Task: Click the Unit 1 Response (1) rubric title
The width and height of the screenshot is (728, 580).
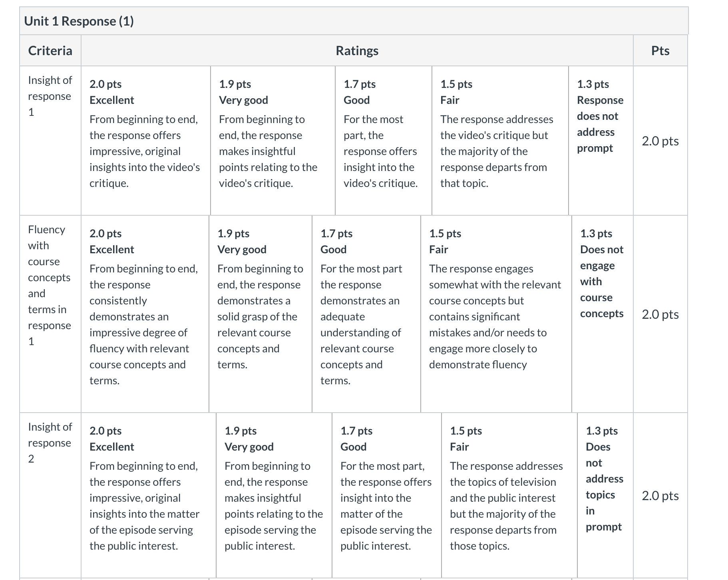Action: (x=79, y=21)
